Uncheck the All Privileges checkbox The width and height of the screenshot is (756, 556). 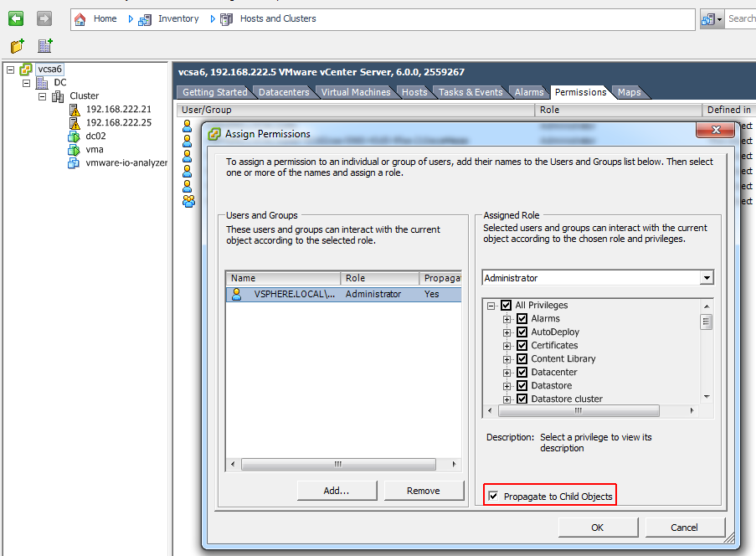(x=506, y=306)
